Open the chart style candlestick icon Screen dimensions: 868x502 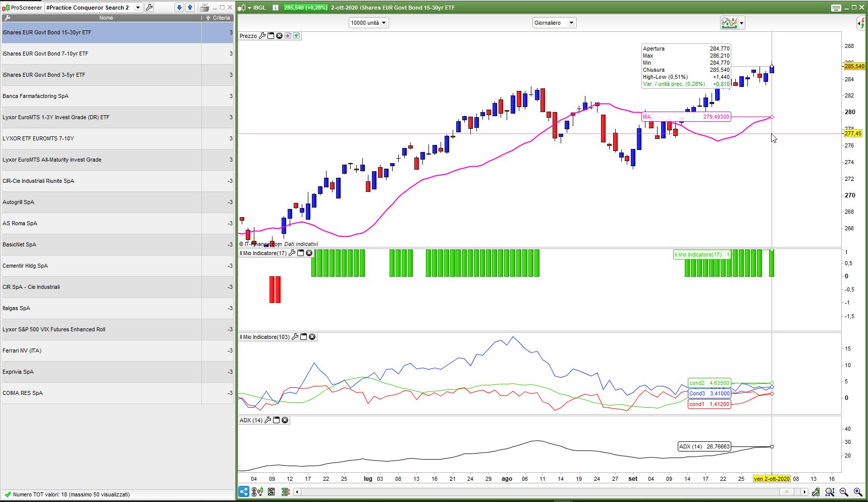click(257, 491)
